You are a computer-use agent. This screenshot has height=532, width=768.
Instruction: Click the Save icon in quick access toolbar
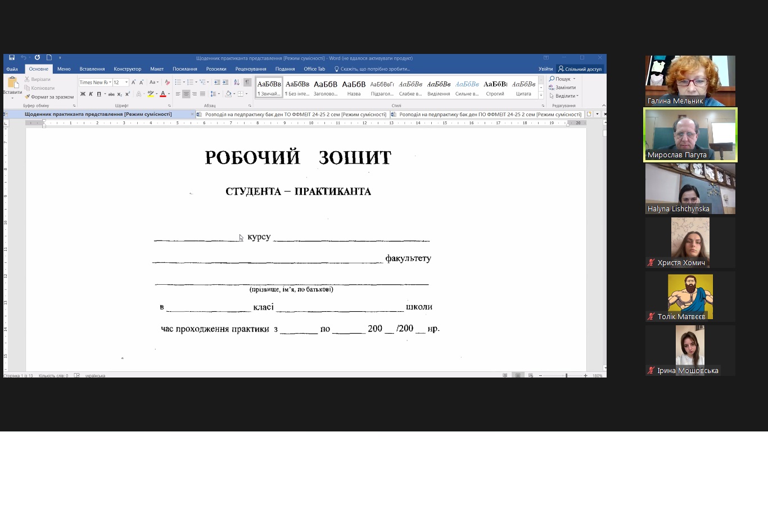(x=12, y=58)
